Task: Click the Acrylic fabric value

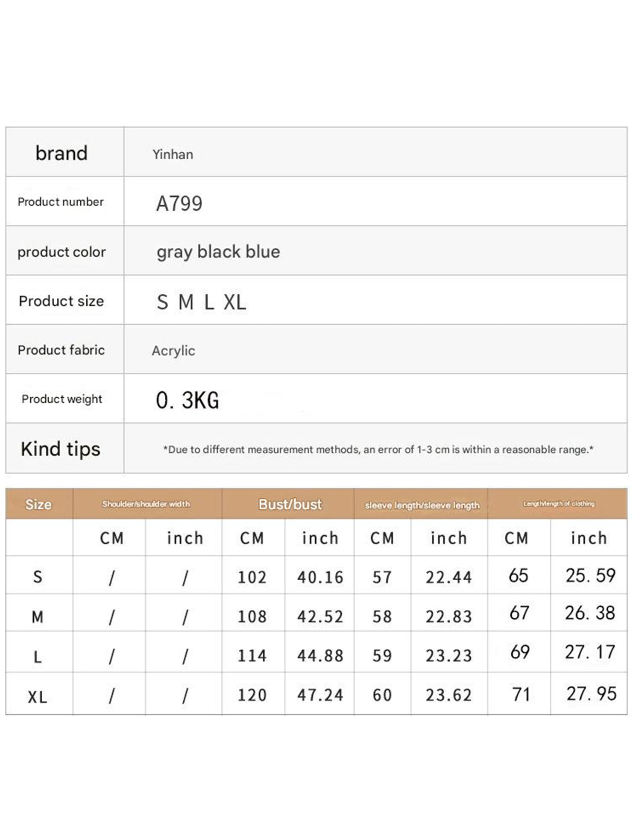Action: tap(173, 351)
